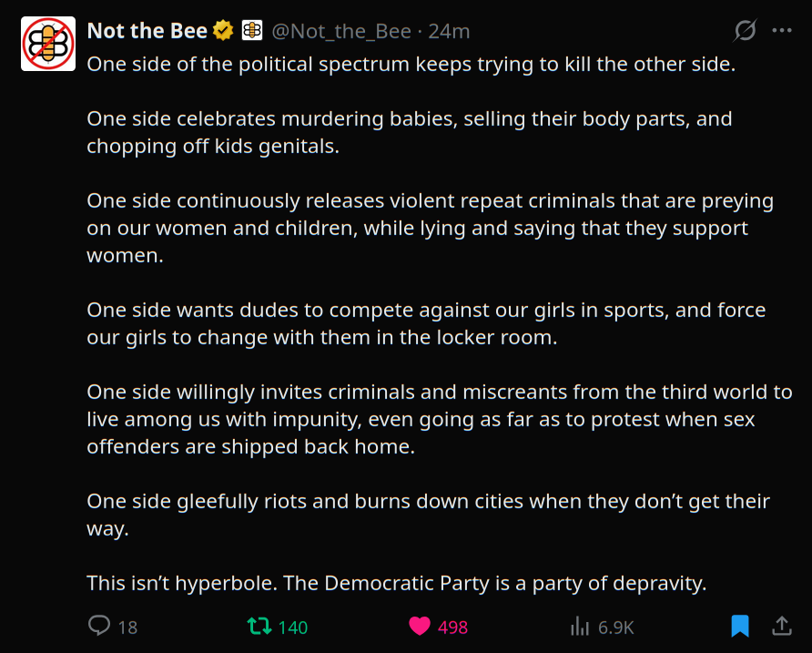Open the Not the Bee profile picture
812x653 pixels.
coord(47,44)
